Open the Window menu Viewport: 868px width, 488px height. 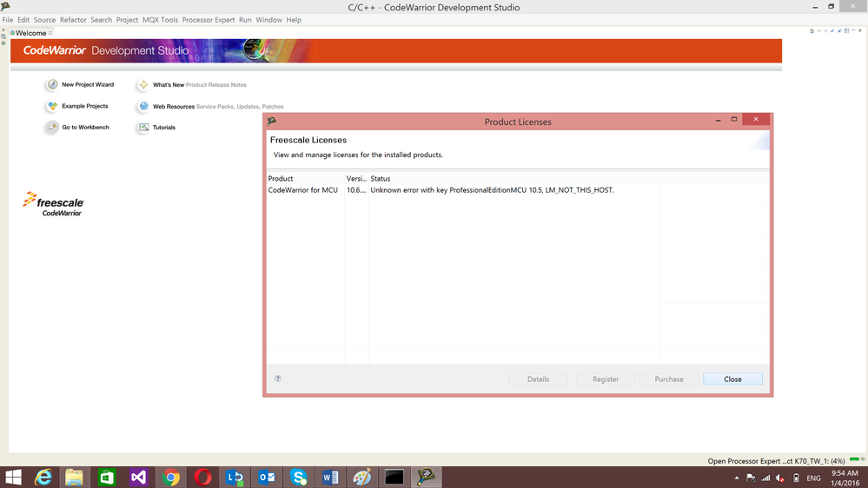coord(268,20)
